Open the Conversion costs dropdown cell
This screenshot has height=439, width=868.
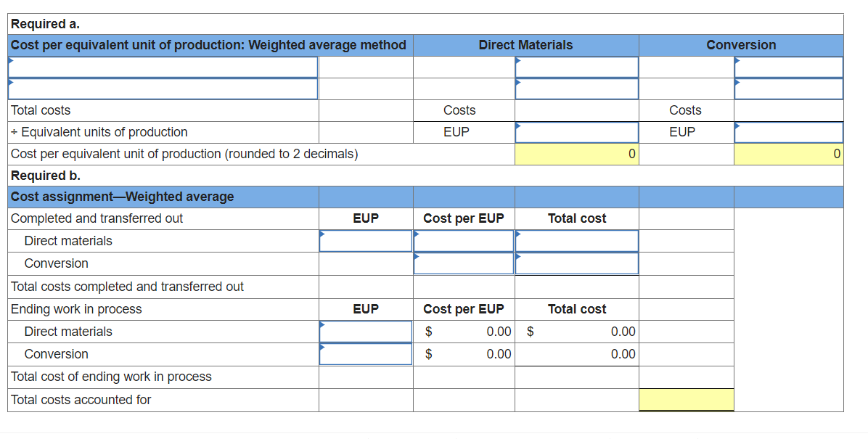click(787, 67)
